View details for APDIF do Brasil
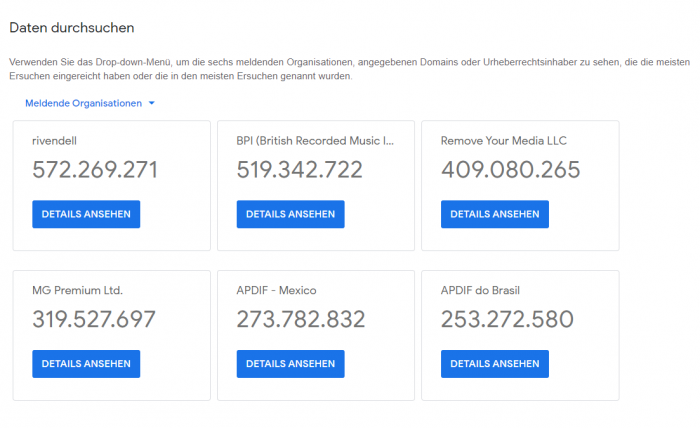700x428 pixels. tap(495, 364)
